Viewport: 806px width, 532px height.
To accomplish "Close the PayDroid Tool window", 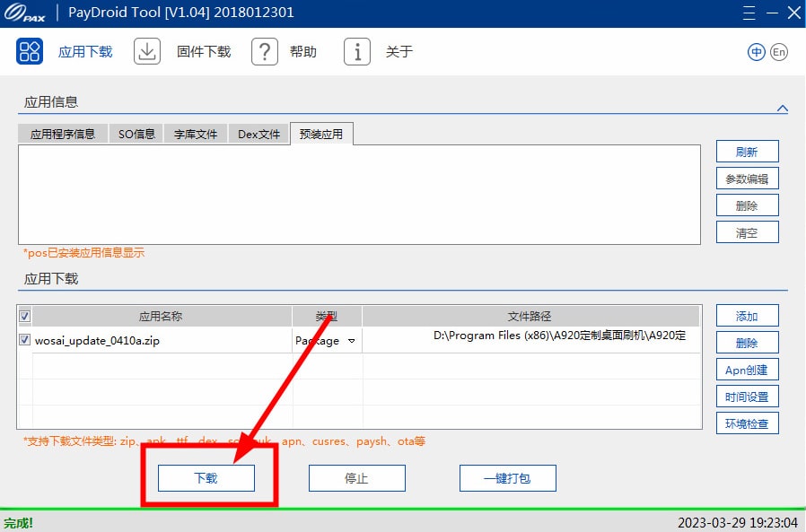I will [x=794, y=13].
